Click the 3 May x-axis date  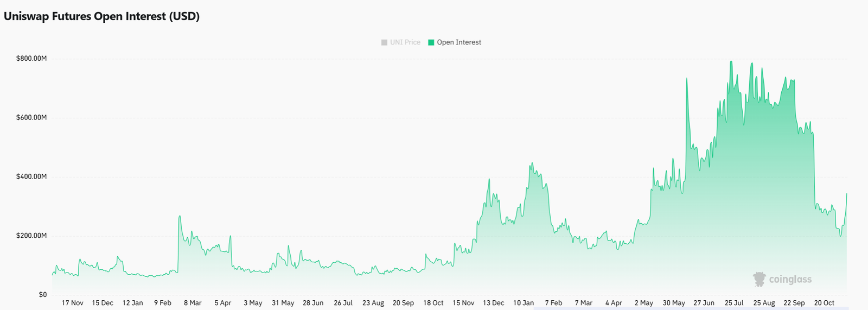point(253,303)
